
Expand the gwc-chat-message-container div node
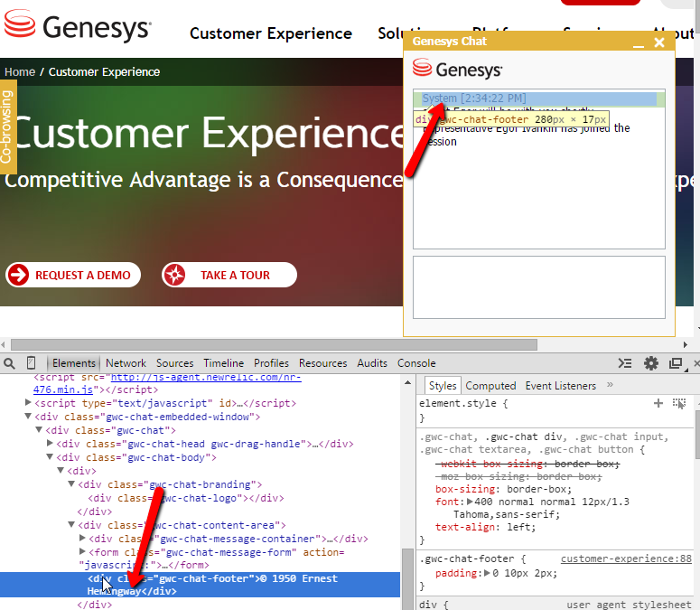[83, 539]
